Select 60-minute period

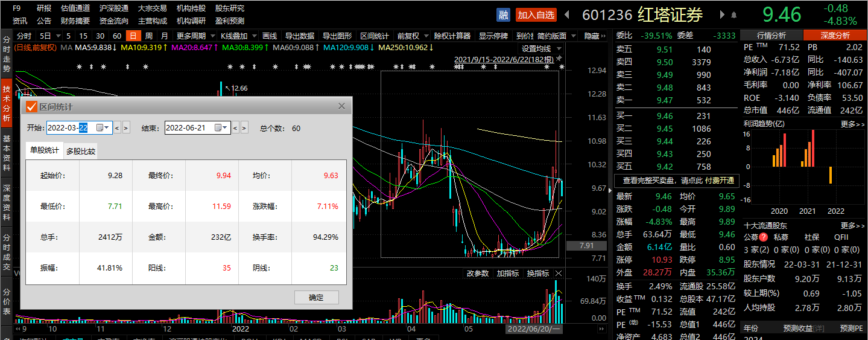point(117,36)
